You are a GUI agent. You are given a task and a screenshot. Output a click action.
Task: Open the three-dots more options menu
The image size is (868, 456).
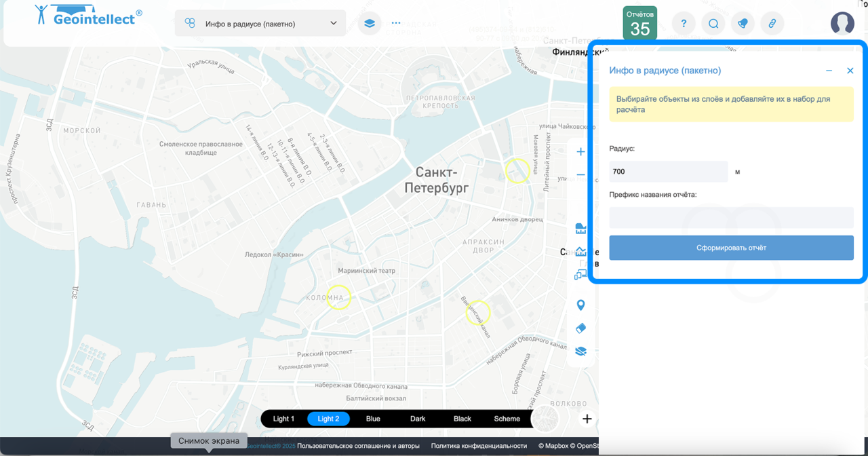coord(396,23)
